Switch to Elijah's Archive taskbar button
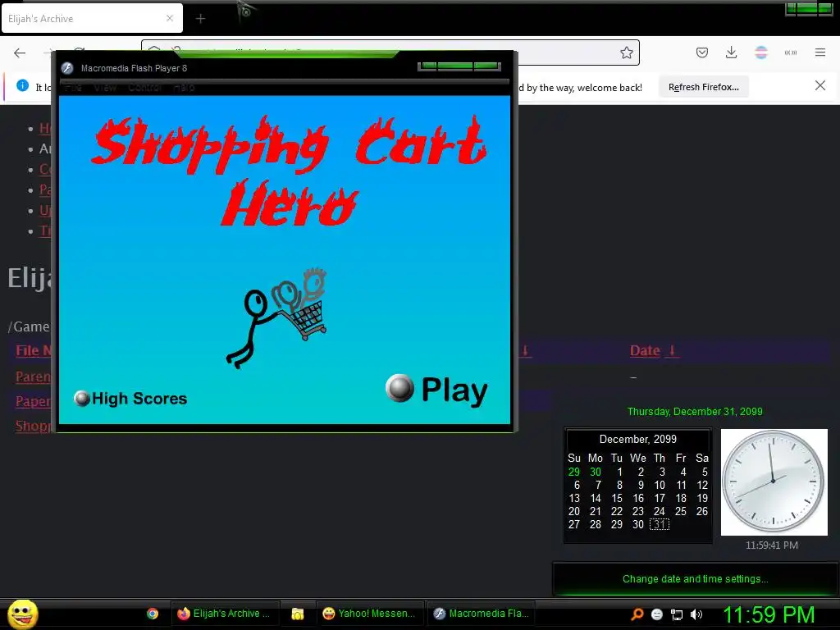Viewport: 840px width, 630px height. pyautogui.click(x=224, y=614)
